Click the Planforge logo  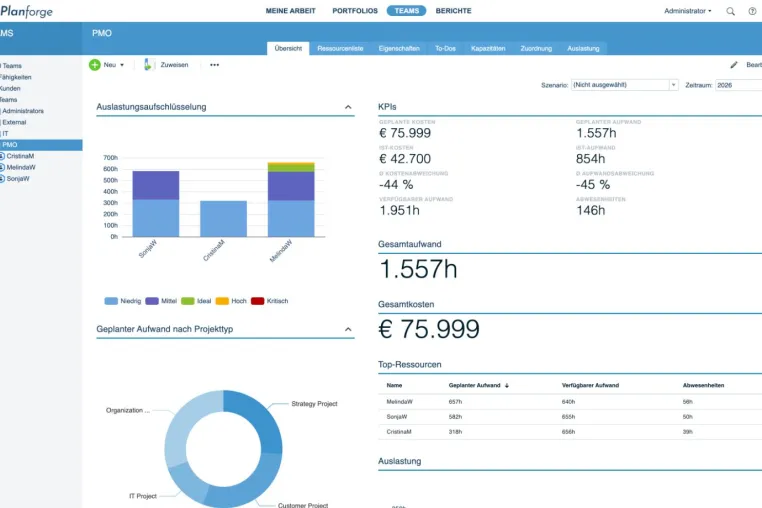coord(26,11)
